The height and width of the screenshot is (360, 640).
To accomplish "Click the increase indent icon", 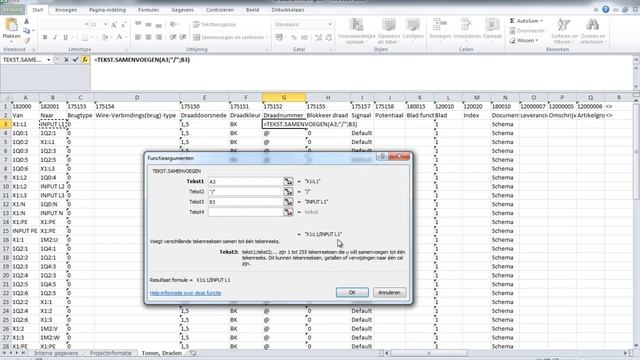I will pos(183,37).
